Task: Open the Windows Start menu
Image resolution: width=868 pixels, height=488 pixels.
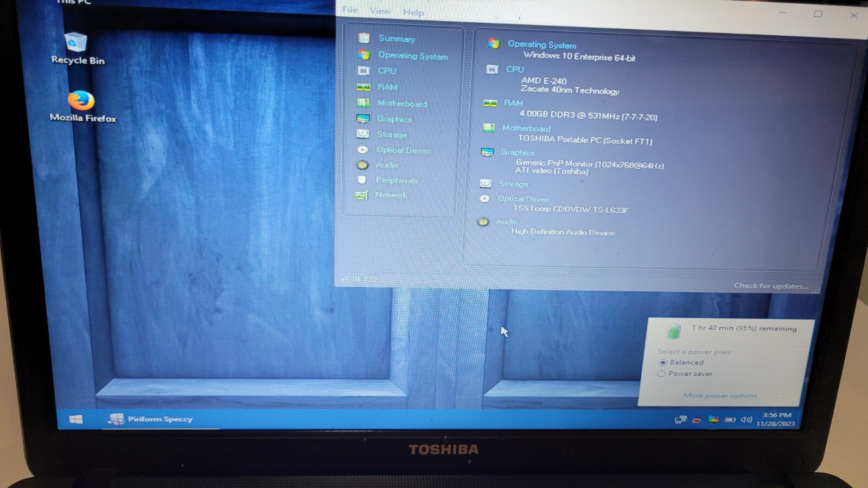Action: (x=76, y=419)
